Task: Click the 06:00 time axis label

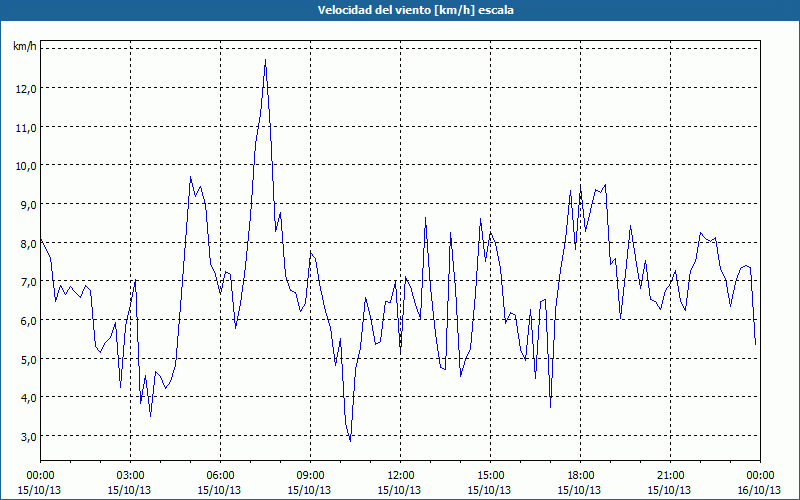Action: point(220,476)
